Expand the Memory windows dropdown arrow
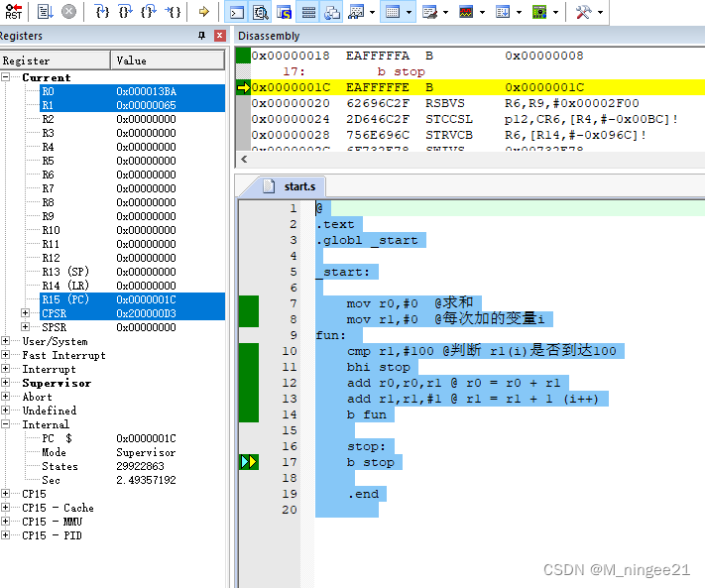This screenshot has width=705, height=588. [x=409, y=12]
